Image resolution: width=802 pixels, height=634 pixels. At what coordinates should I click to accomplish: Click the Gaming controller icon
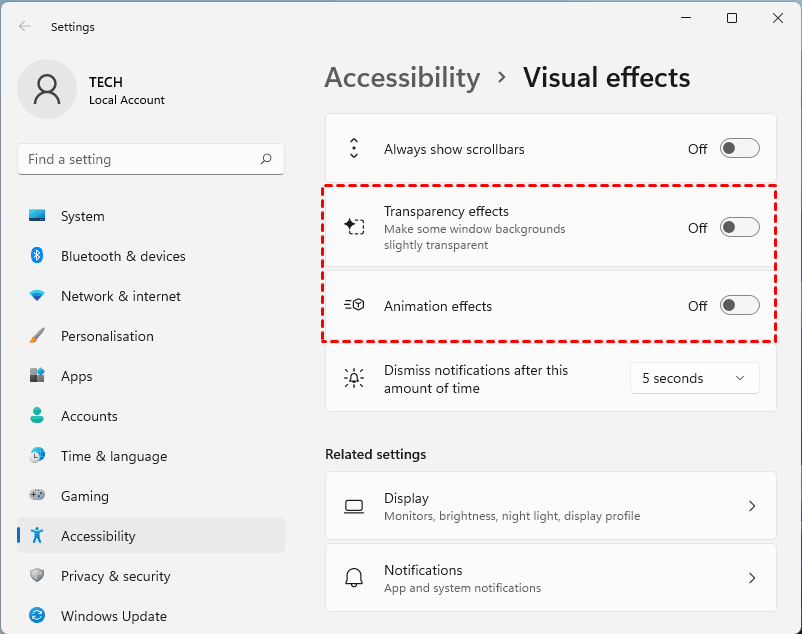coord(37,496)
